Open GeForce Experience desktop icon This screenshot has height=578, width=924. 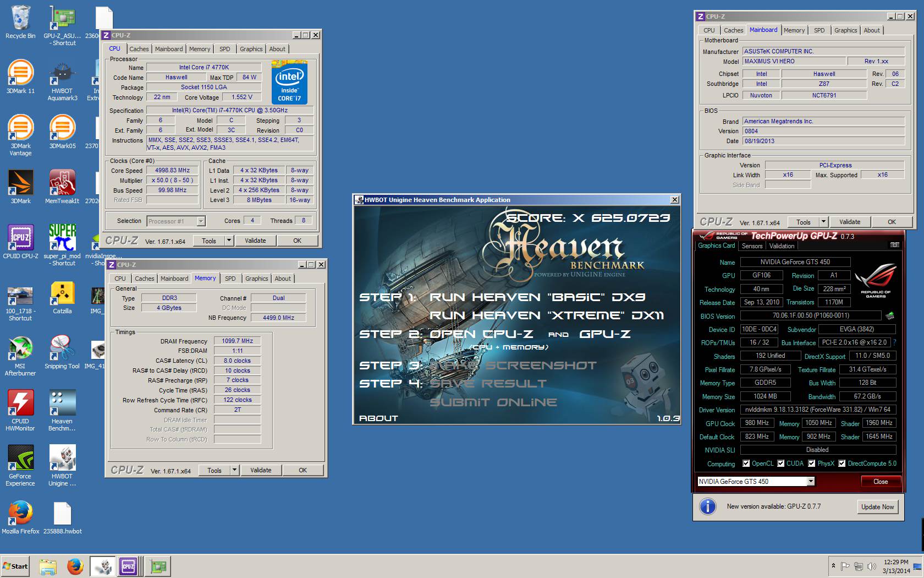pos(20,466)
